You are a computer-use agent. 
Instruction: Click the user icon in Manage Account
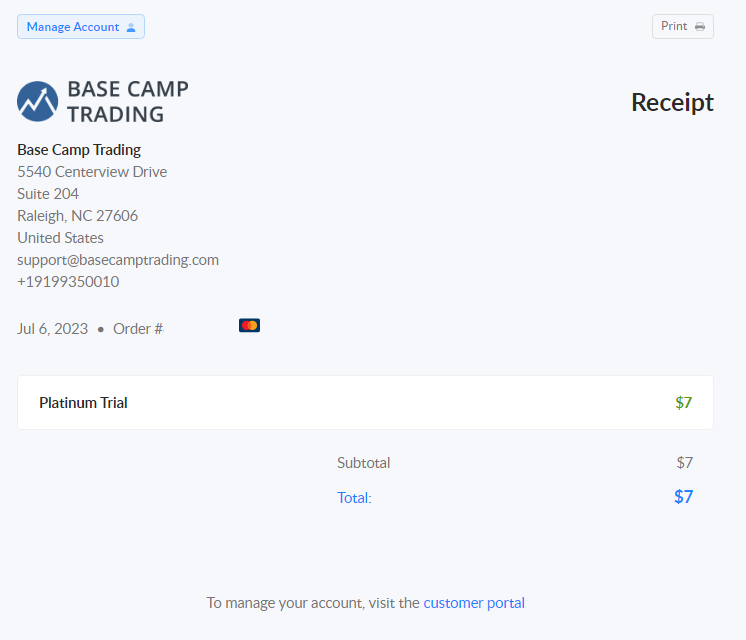tap(131, 28)
